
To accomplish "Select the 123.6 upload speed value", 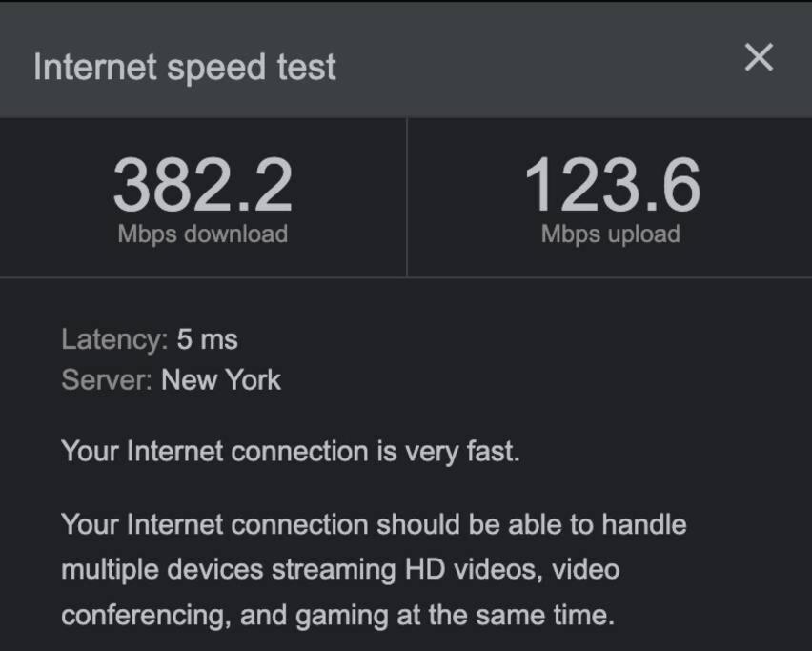I will pos(612,185).
